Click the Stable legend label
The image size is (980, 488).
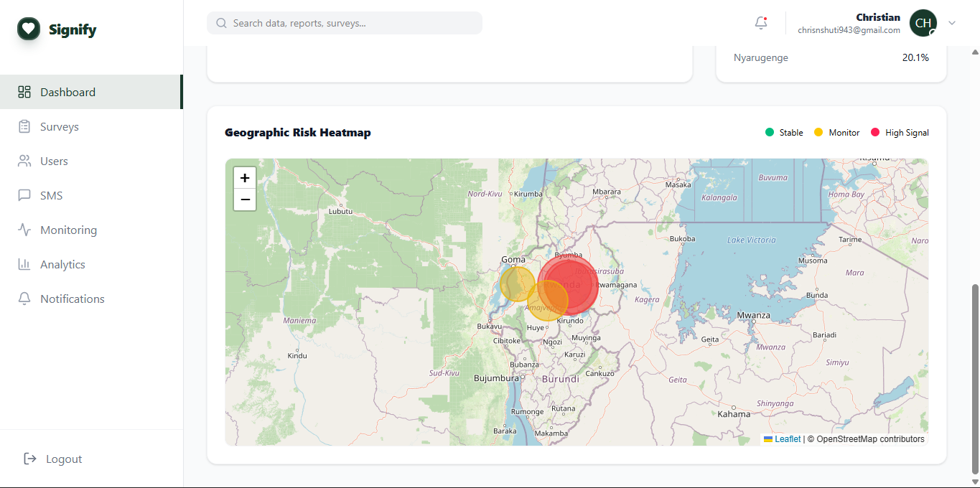(791, 133)
